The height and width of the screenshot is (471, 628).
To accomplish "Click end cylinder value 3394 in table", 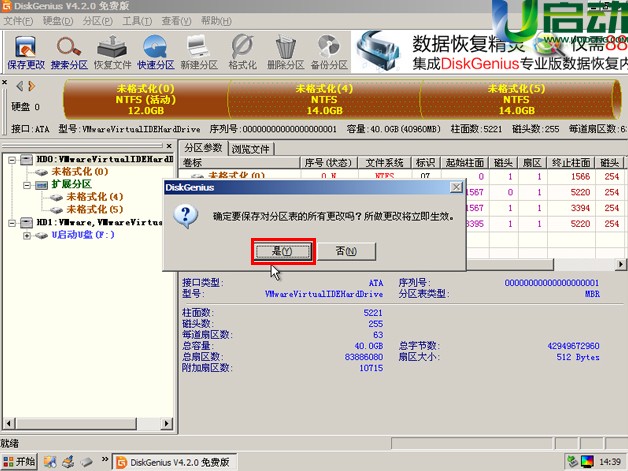I will click(580, 208).
